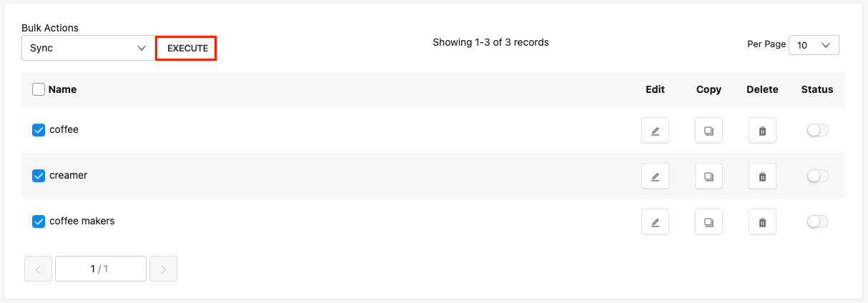Viewport: 868px width, 303px height.
Task: Uncheck the coffee row checkbox
Action: click(x=39, y=130)
